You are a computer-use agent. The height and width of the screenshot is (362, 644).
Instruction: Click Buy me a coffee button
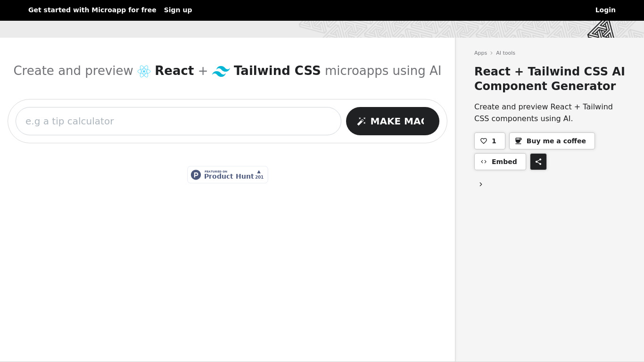(552, 141)
